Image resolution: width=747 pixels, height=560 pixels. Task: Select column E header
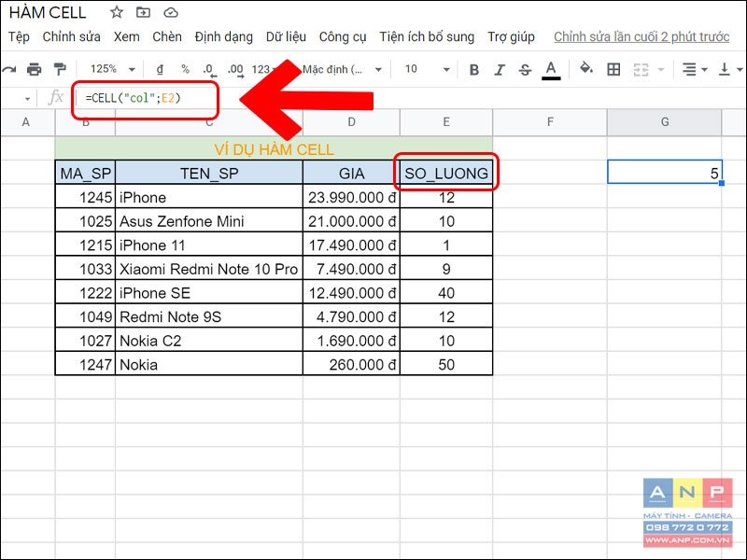(x=446, y=122)
